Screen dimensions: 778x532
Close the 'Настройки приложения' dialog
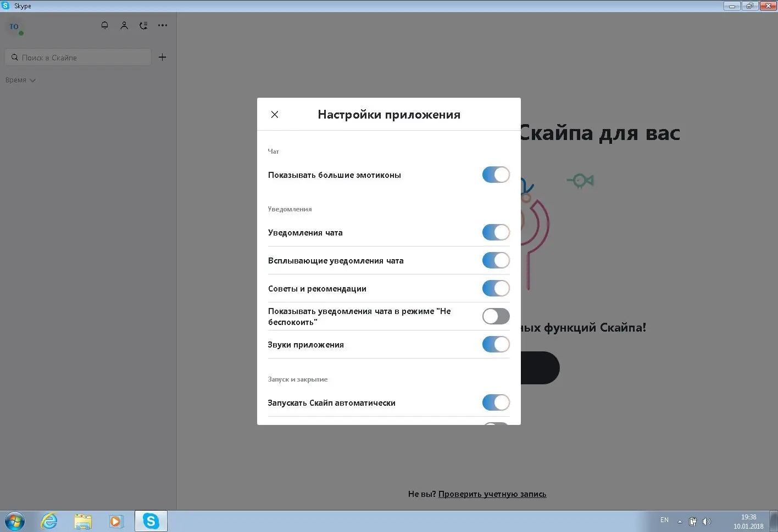[274, 114]
